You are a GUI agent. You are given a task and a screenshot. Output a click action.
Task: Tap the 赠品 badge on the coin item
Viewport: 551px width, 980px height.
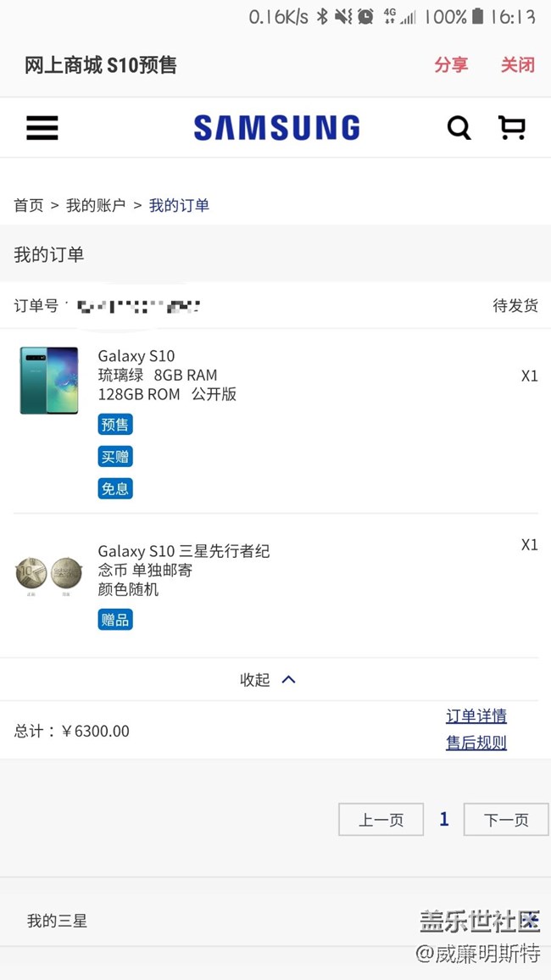[114, 619]
